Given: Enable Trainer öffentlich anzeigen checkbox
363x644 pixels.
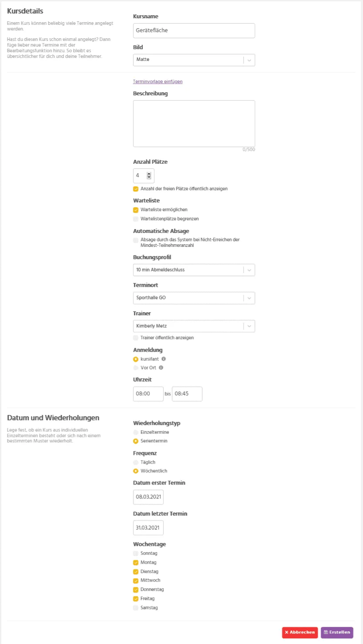Looking at the screenshot, I should pyautogui.click(x=136, y=338).
